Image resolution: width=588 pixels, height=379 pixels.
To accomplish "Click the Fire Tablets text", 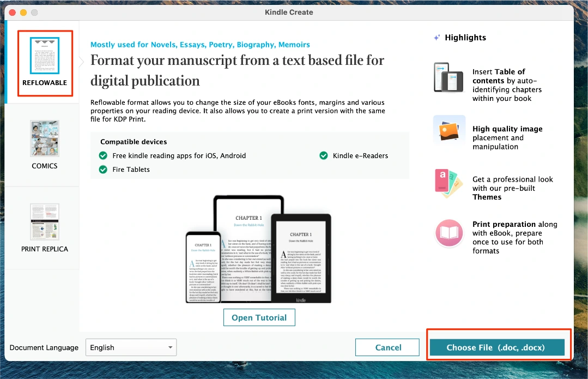I will pos(131,170).
